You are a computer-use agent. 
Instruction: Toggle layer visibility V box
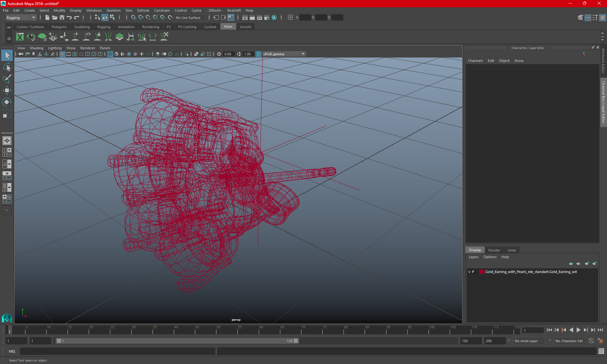(x=469, y=272)
